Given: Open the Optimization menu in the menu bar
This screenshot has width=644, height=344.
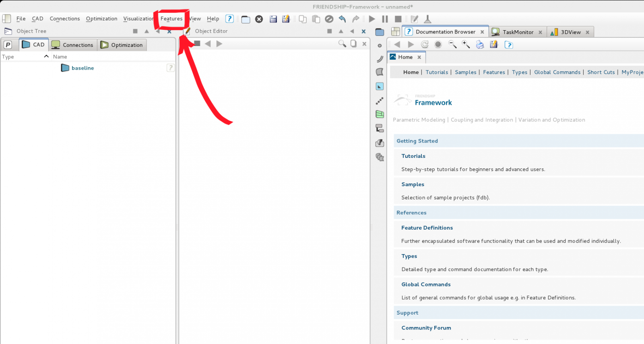Looking at the screenshot, I should [101, 19].
